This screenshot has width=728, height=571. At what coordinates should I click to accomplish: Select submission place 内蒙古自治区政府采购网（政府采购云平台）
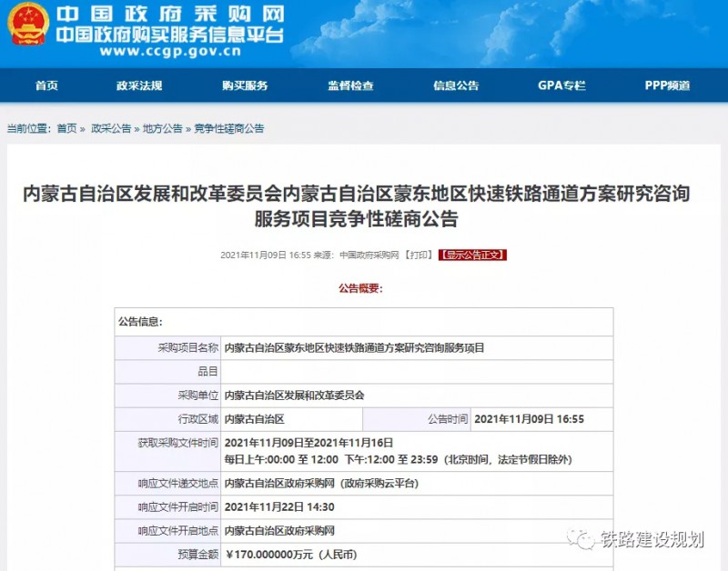[x=321, y=484]
